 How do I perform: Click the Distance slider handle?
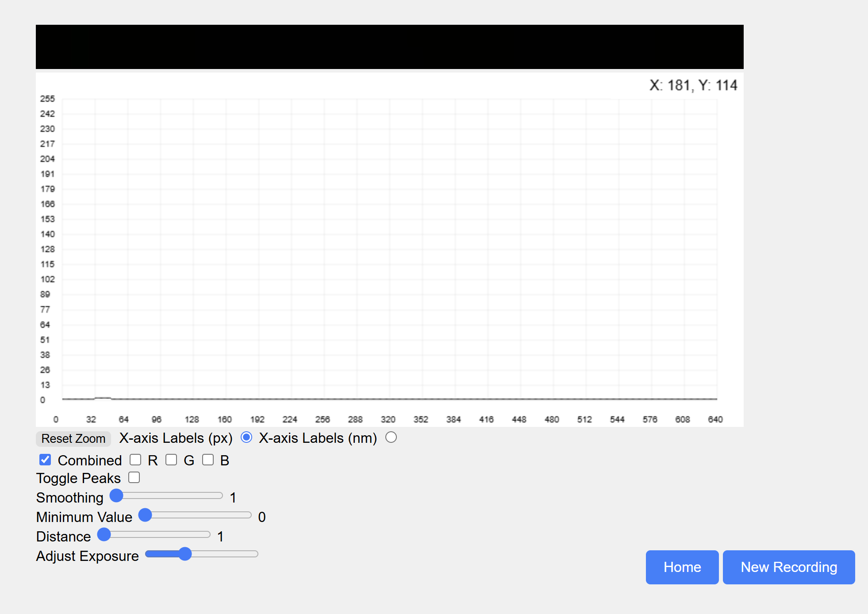coord(104,534)
